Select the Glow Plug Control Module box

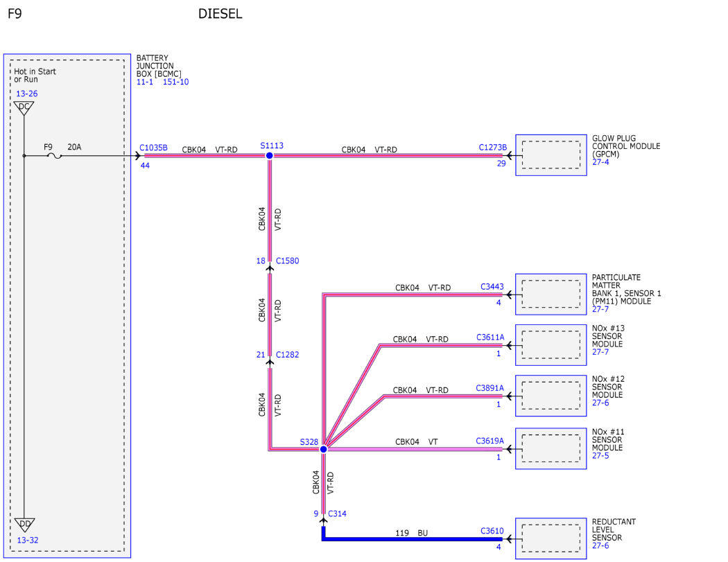551,155
